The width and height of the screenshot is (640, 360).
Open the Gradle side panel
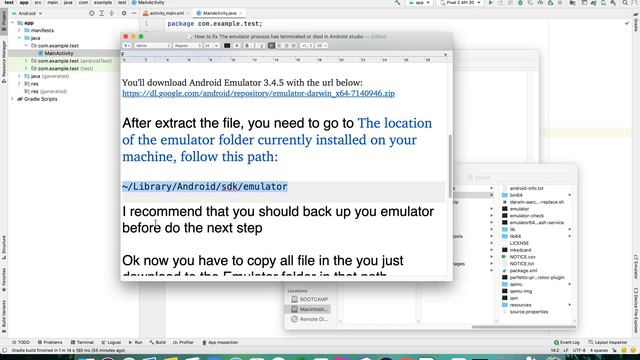pyautogui.click(x=636, y=22)
